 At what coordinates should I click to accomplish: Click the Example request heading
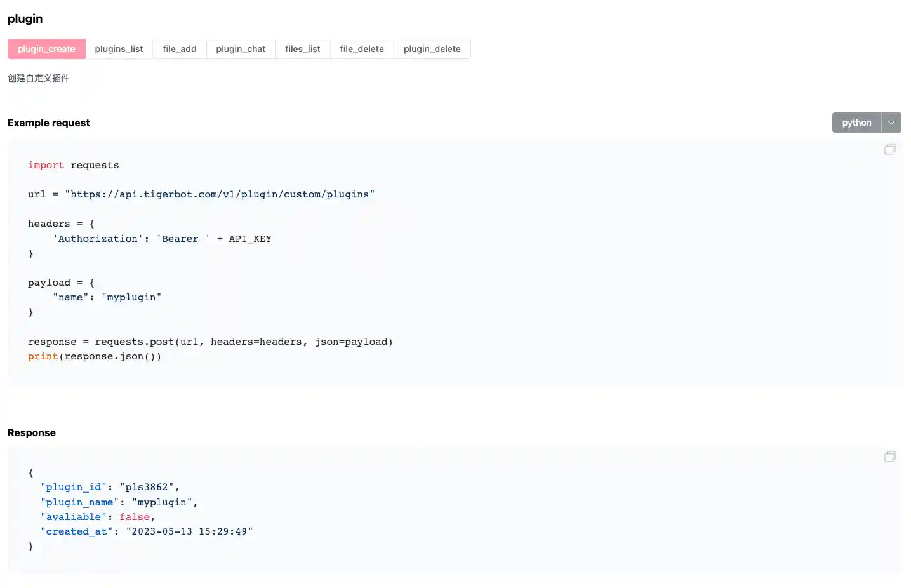pyautogui.click(x=48, y=123)
